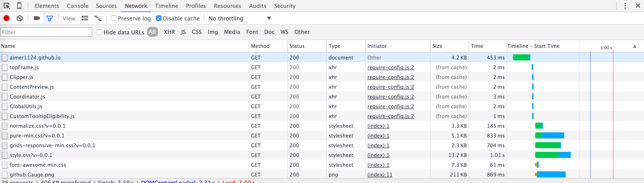Open the three-dot DevTools menu
Screen dimensions: 644x183
(x=625, y=6)
